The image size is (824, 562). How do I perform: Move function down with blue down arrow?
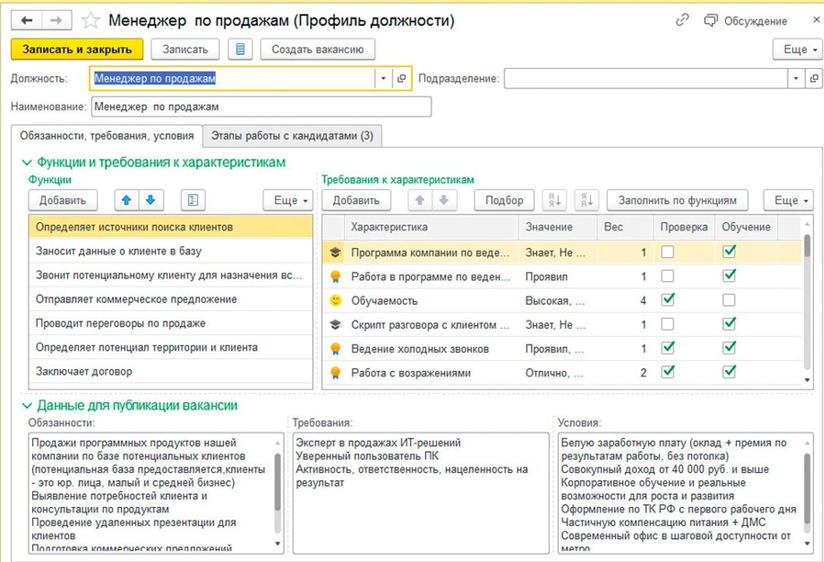click(x=151, y=200)
